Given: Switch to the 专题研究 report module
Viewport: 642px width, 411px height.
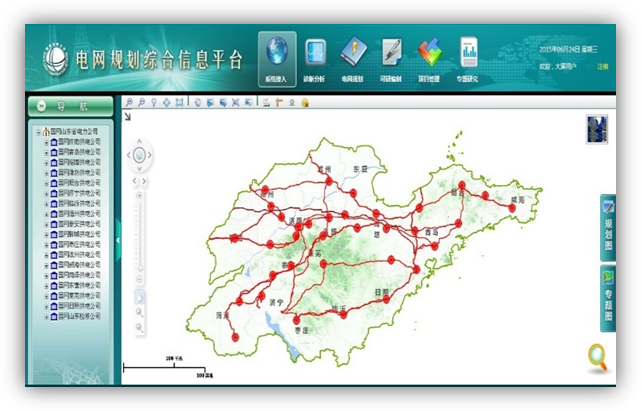Looking at the screenshot, I should click(468, 59).
